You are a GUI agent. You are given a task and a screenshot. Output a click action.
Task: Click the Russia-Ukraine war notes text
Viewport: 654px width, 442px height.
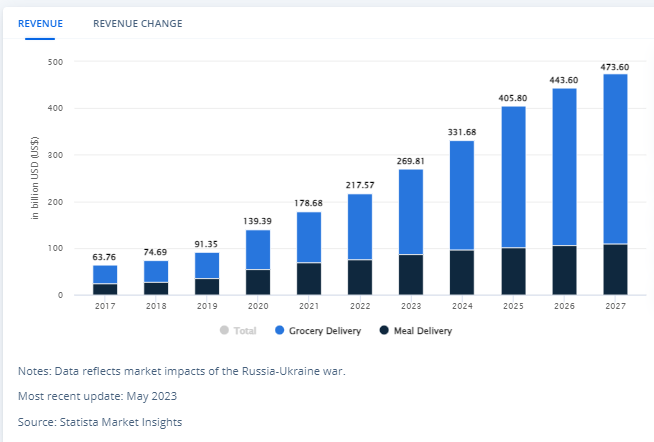(182, 371)
